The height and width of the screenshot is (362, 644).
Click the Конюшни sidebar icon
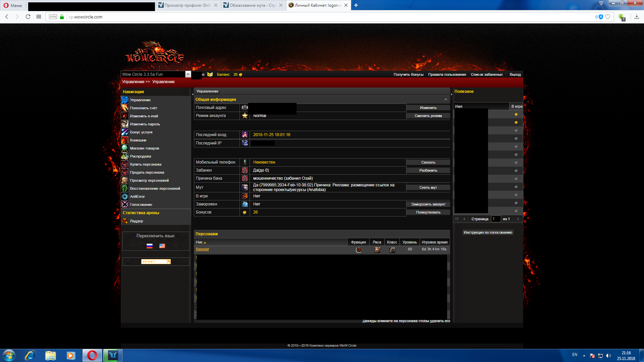[x=124, y=140]
